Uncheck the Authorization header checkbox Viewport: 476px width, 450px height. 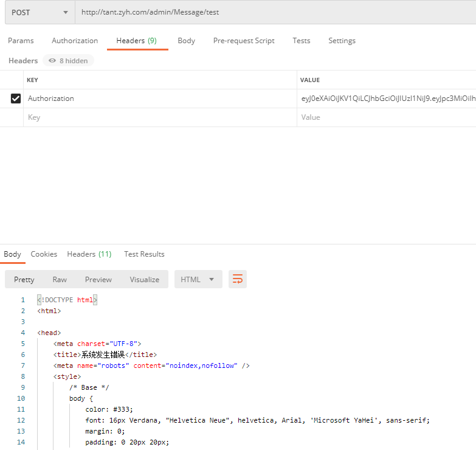coord(16,99)
